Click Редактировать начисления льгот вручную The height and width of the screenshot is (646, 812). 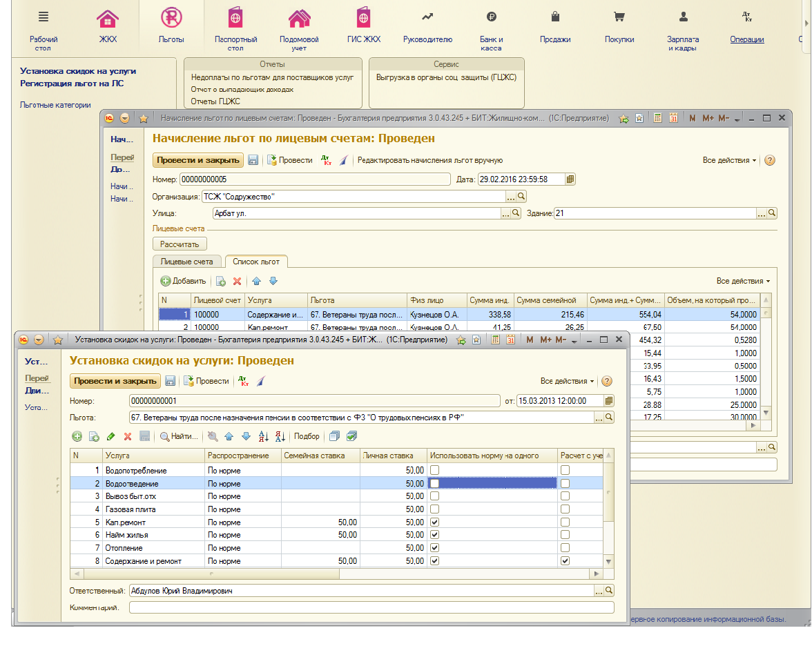429,160
